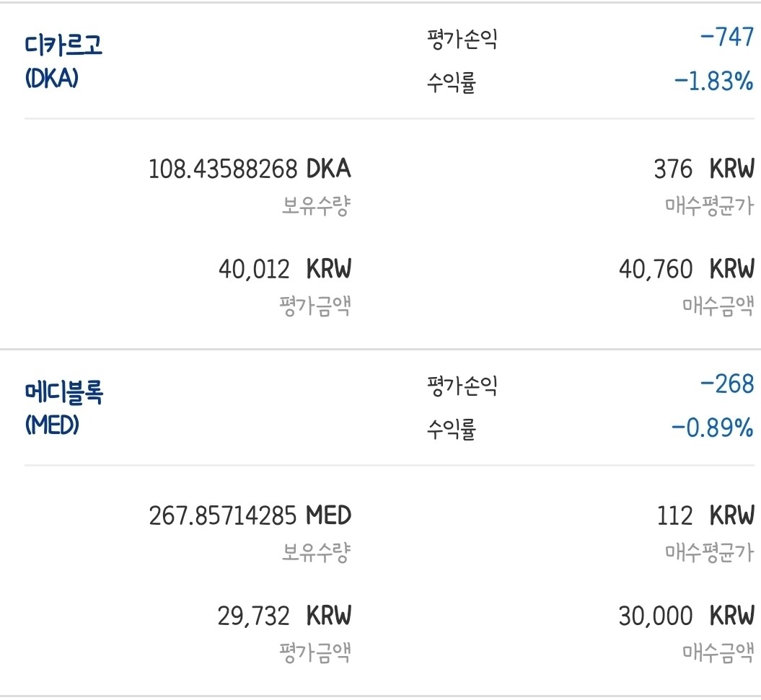Click the 376 KRW average buy price

pos(703,169)
